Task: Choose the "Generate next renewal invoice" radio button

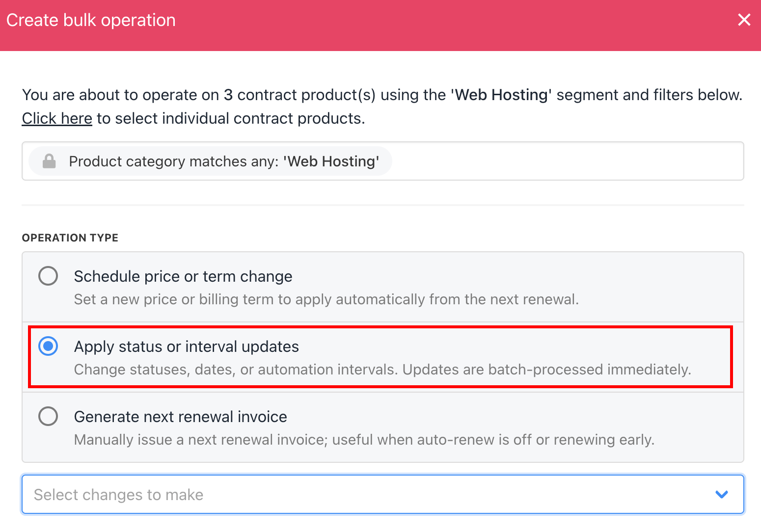Action: 48,416
